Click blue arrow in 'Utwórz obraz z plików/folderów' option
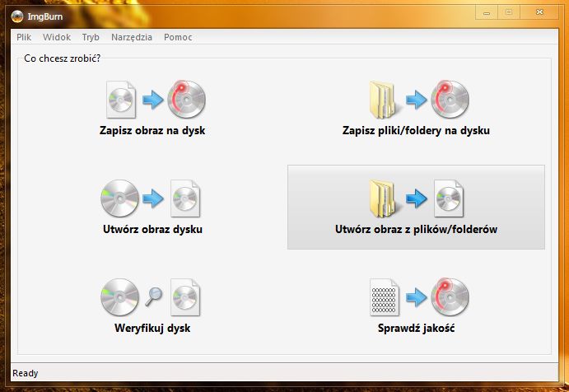Image resolution: width=569 pixels, height=392 pixels. click(x=416, y=198)
